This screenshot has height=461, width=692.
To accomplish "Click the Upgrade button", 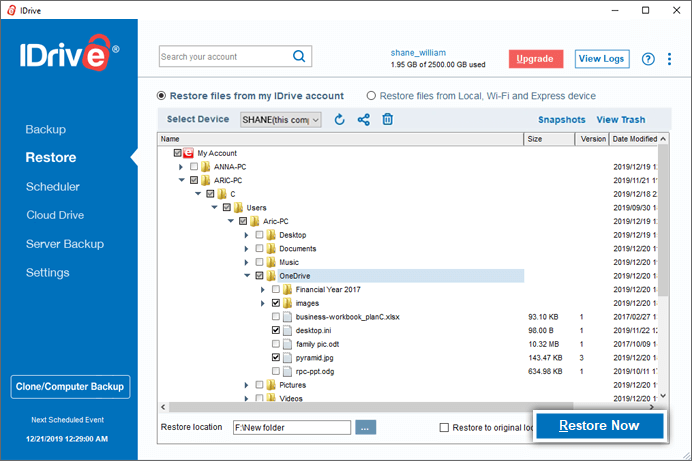I will point(536,59).
